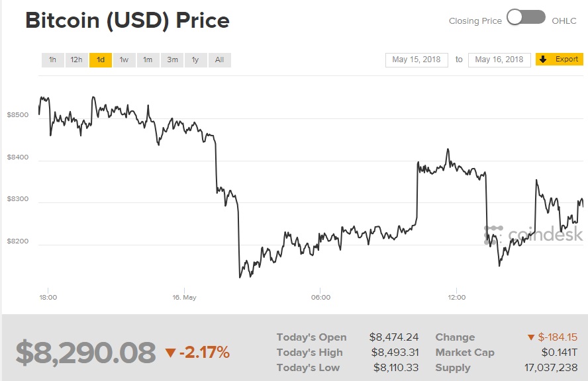The width and height of the screenshot is (588, 381).
Task: Click the coindesk watermark logo
Action: click(x=534, y=234)
